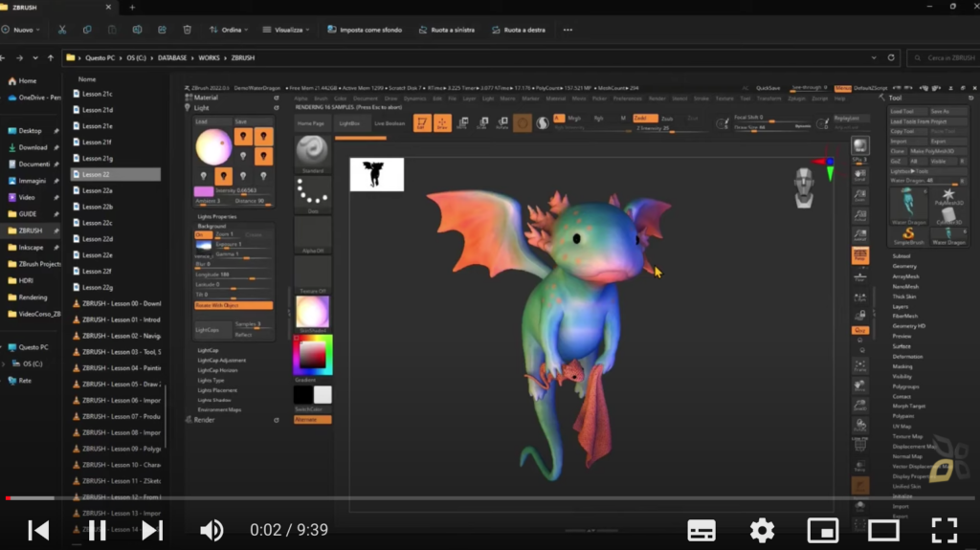Click the Standard brush thumbnail in ZBrush
980x550 pixels.
(313, 154)
